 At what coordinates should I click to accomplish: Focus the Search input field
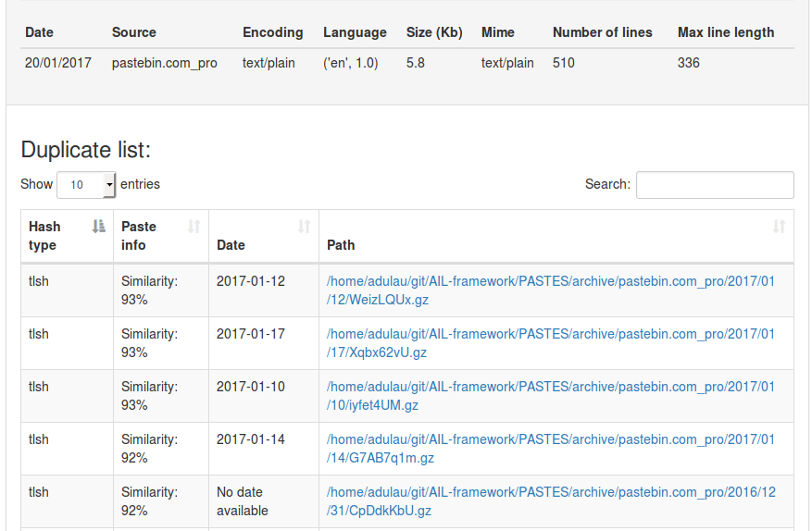coord(714,185)
